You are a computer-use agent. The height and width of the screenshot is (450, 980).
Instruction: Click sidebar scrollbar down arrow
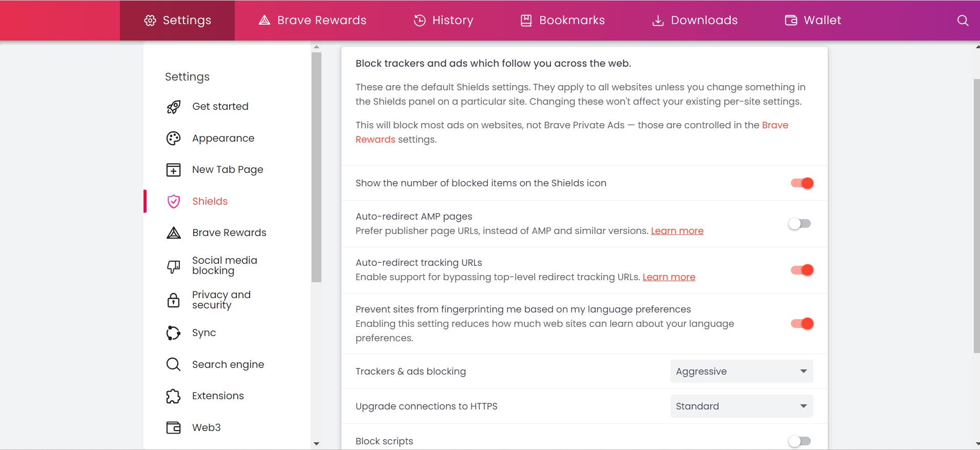coord(316,444)
